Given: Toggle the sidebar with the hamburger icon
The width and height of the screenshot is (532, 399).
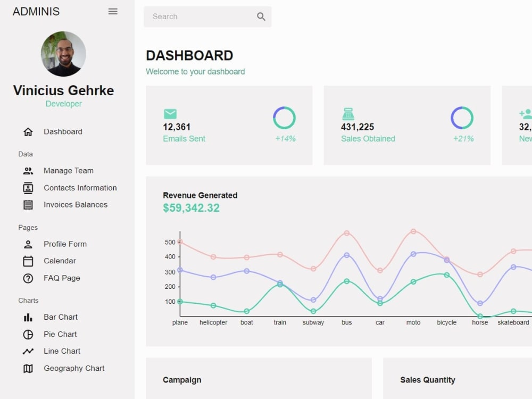Looking at the screenshot, I should coord(112,11).
